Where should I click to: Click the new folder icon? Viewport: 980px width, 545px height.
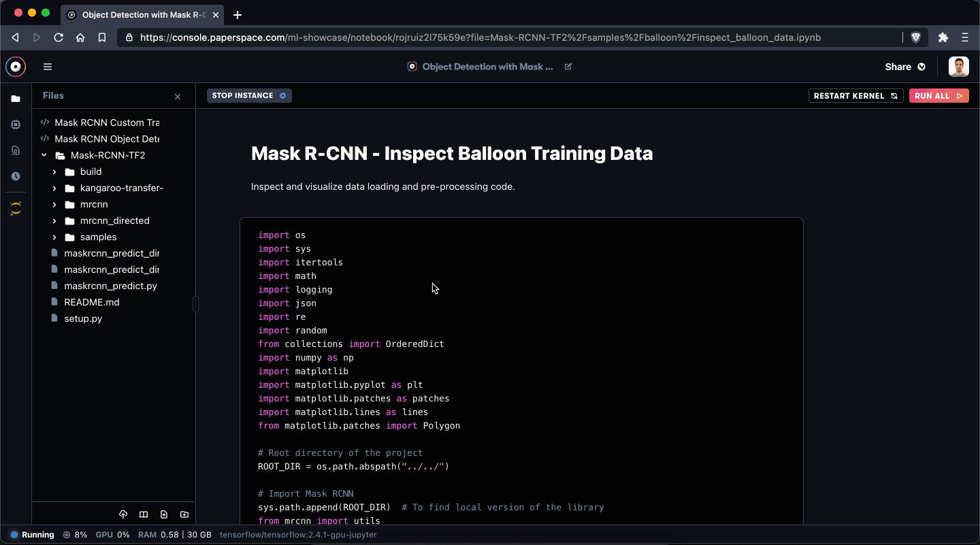click(184, 514)
